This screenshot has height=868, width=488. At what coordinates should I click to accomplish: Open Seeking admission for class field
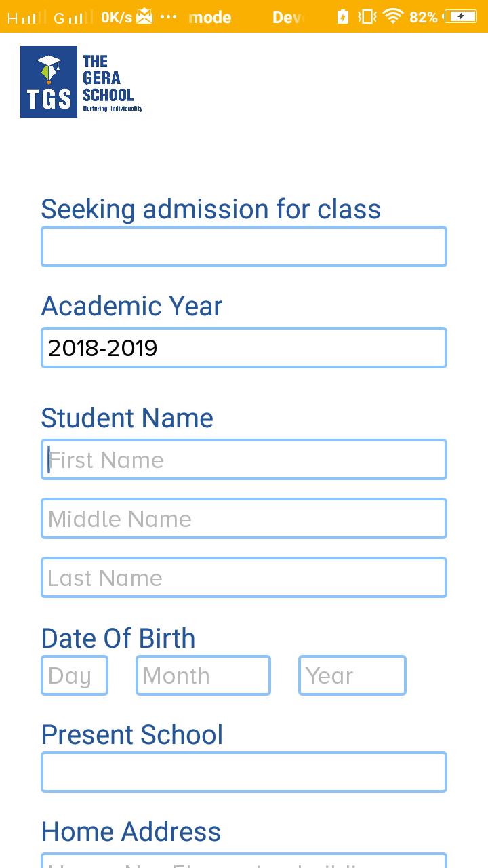[x=244, y=246]
